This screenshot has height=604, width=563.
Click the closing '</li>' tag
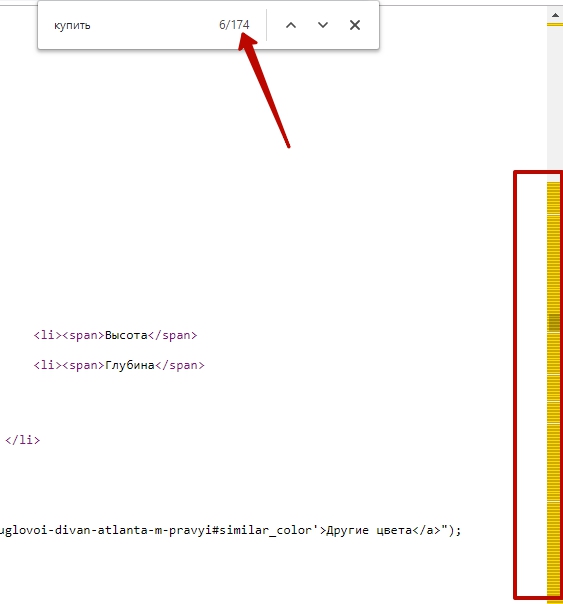pos(22,440)
